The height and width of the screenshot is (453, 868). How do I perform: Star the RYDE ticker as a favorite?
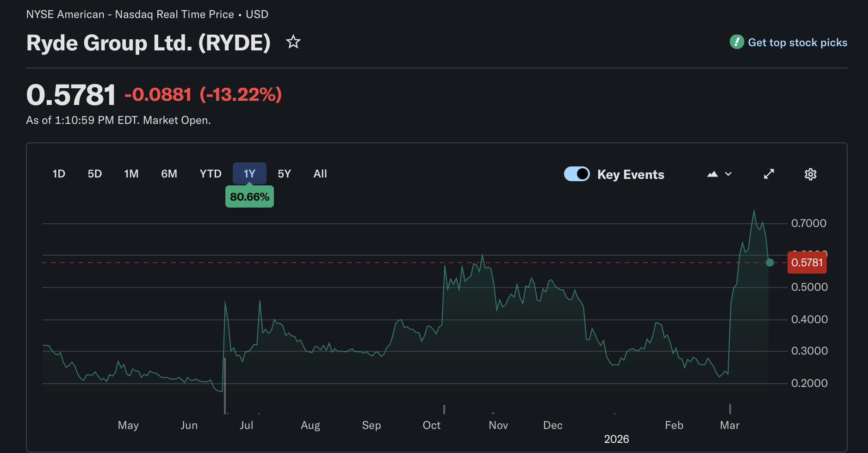(x=293, y=42)
